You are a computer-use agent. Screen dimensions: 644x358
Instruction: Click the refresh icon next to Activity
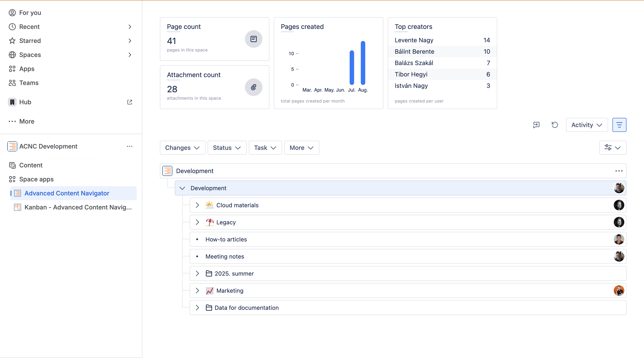[x=554, y=125]
